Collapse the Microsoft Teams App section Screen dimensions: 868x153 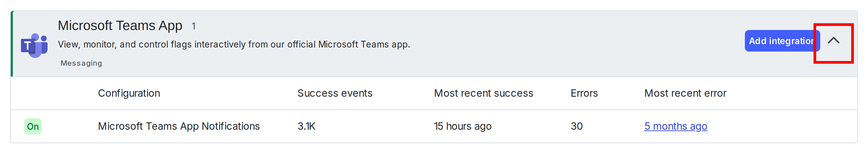pyautogui.click(x=833, y=41)
